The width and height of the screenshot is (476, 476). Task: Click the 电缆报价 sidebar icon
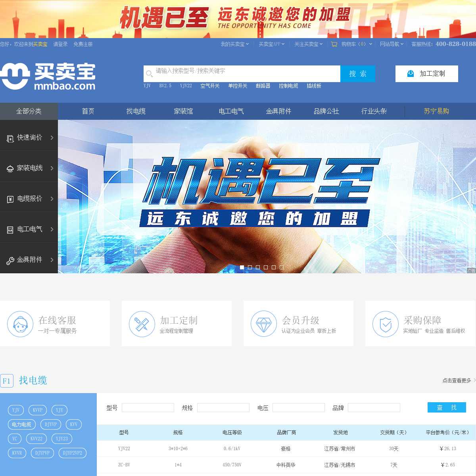point(10,199)
